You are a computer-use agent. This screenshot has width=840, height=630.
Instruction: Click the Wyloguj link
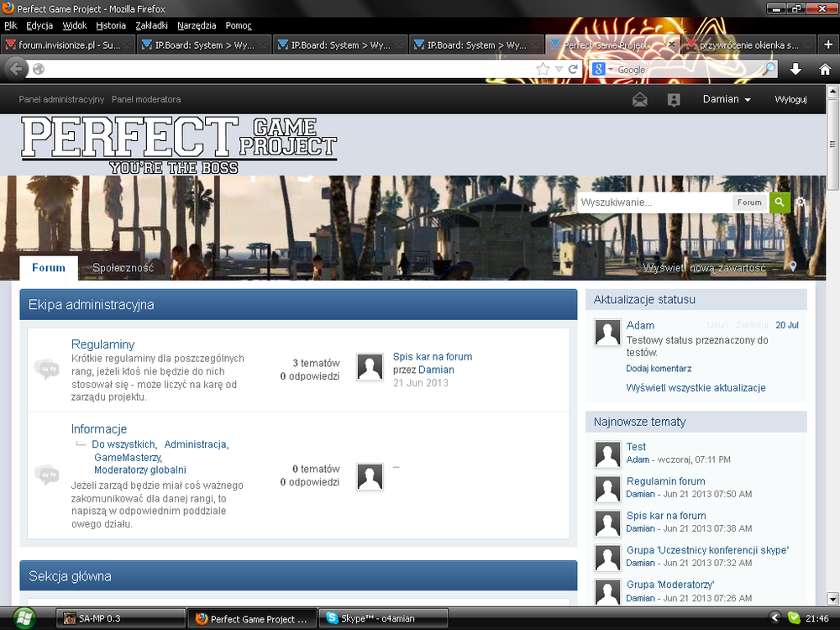click(790, 99)
